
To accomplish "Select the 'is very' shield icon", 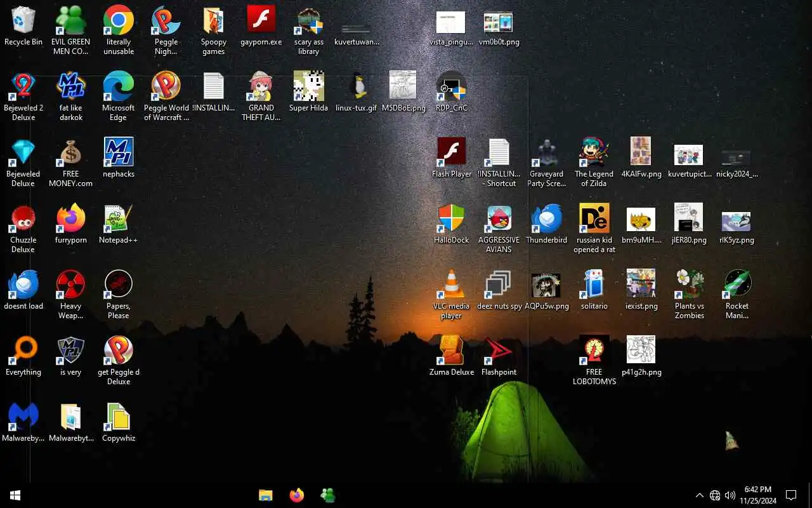I will point(70,351).
